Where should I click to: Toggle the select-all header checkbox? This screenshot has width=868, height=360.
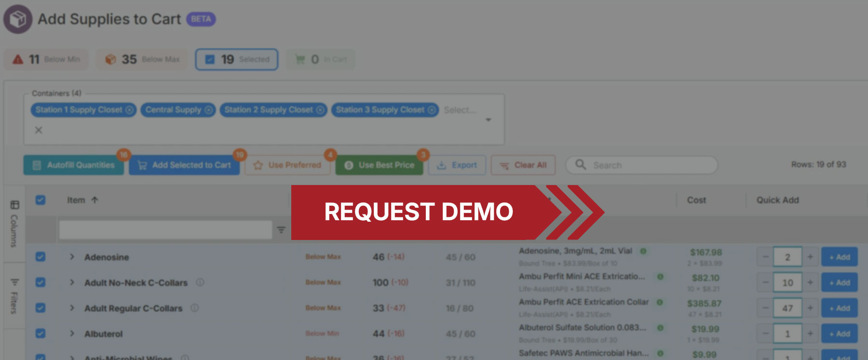(41, 200)
